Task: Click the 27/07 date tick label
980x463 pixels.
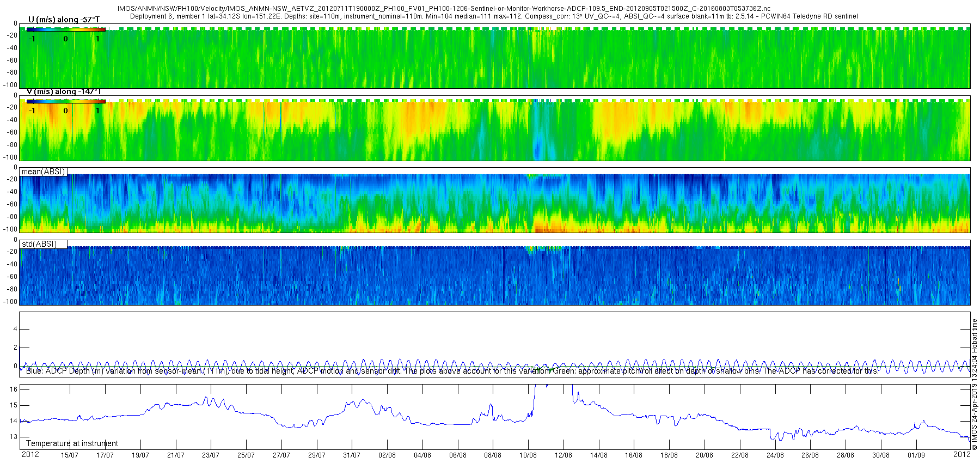Action: click(x=281, y=455)
